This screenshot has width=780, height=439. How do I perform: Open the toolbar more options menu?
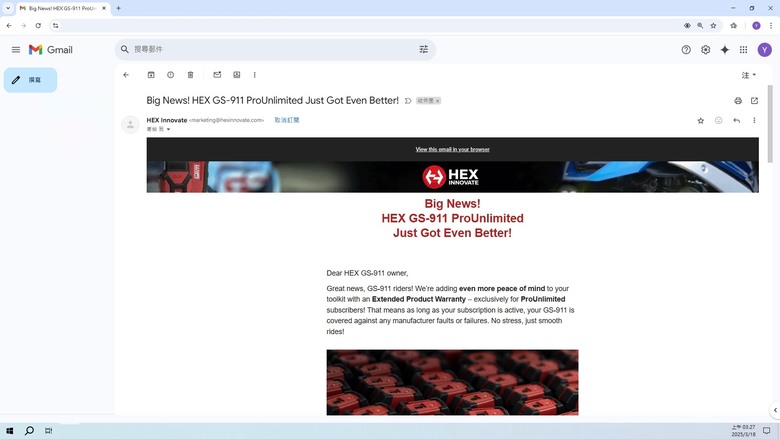coord(254,75)
